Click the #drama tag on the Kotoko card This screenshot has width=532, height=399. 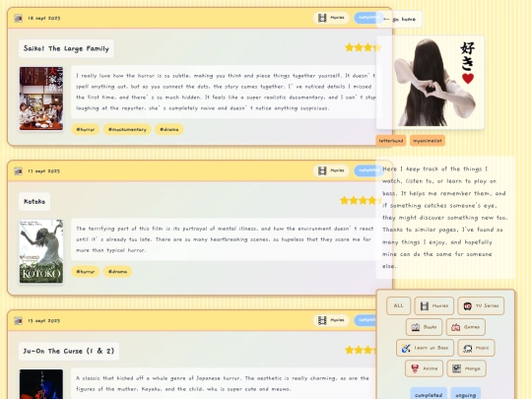point(118,272)
